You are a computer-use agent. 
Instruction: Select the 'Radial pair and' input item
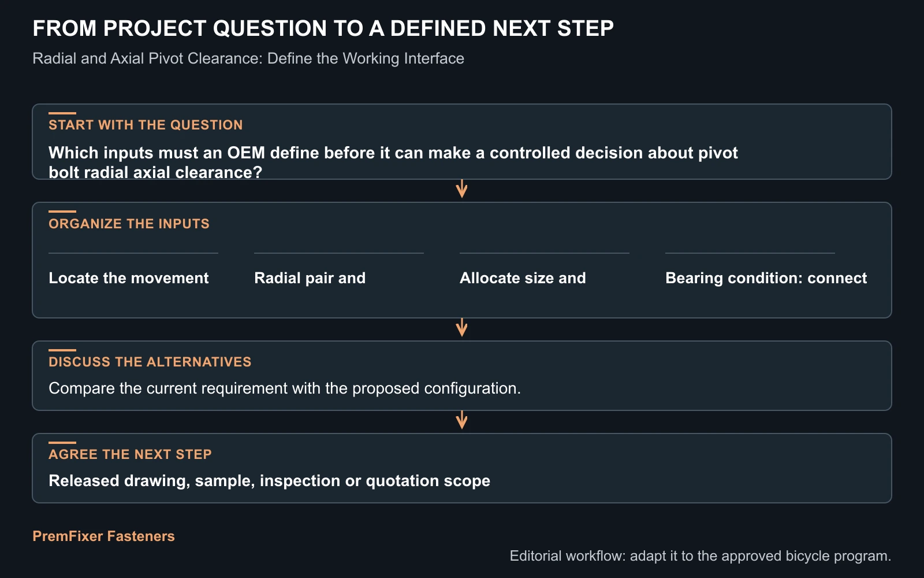(310, 278)
